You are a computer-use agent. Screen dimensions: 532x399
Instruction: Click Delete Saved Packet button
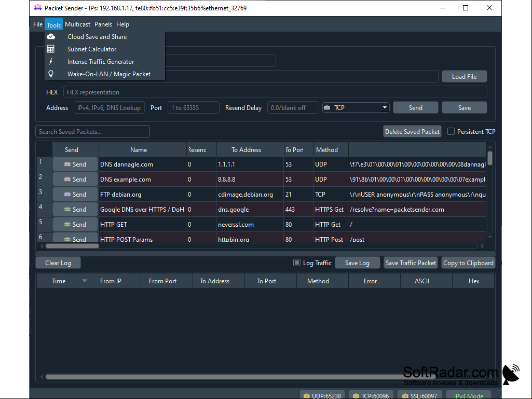click(x=412, y=132)
